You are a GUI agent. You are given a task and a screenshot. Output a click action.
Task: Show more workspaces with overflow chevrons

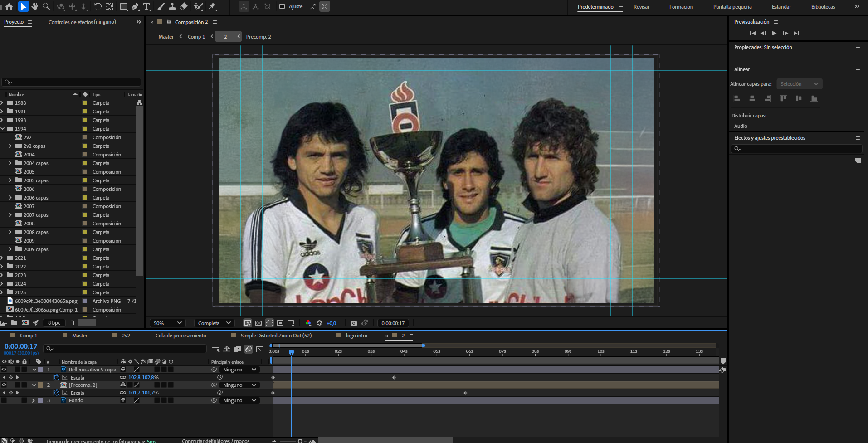pyautogui.click(x=857, y=6)
